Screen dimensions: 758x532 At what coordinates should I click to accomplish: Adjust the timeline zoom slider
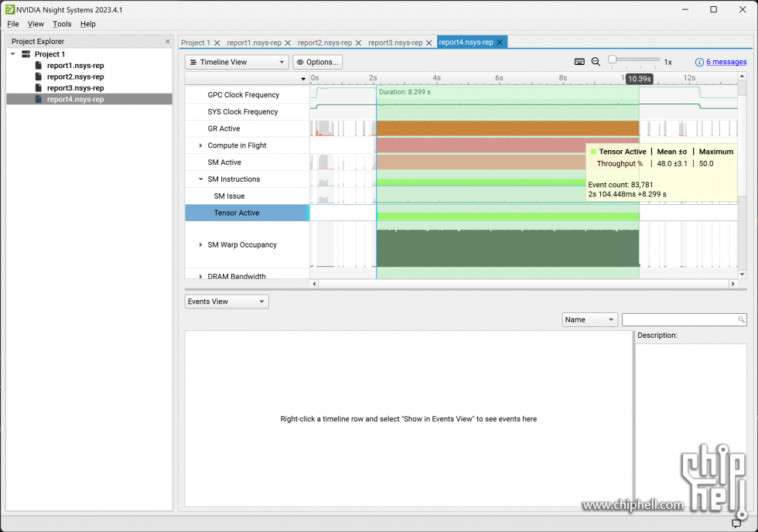click(x=613, y=60)
